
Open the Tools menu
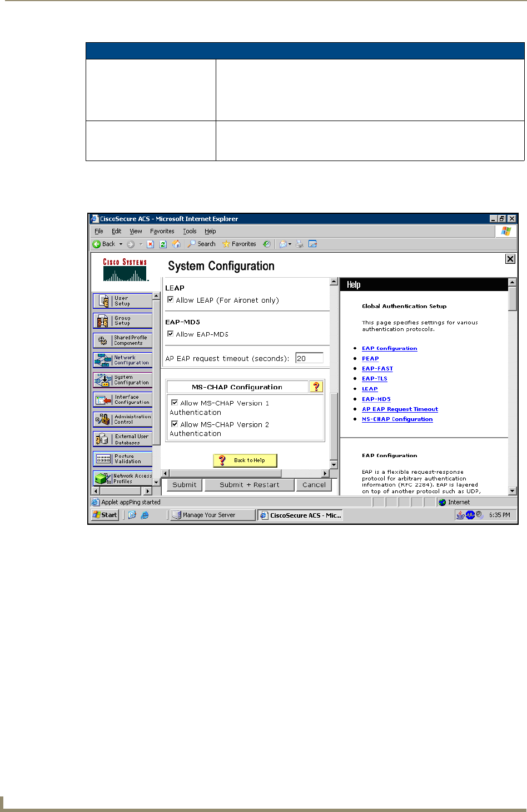click(190, 231)
